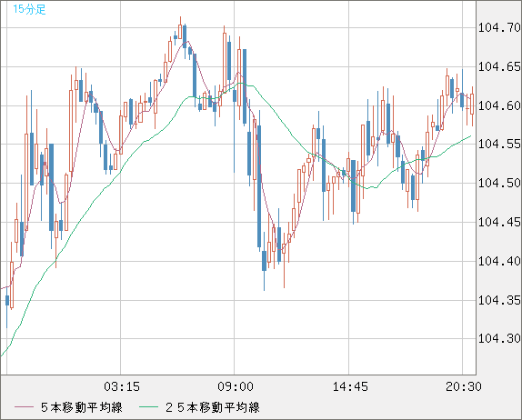Viewport: 522px width, 420px height.
Task: Click the 25本移動平均線 legend text
Action: [213, 407]
